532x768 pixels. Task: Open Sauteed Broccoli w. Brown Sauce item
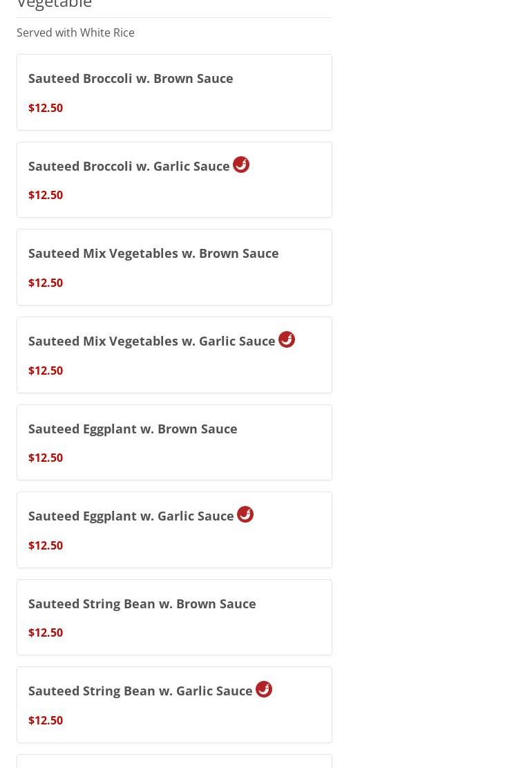pos(131,78)
